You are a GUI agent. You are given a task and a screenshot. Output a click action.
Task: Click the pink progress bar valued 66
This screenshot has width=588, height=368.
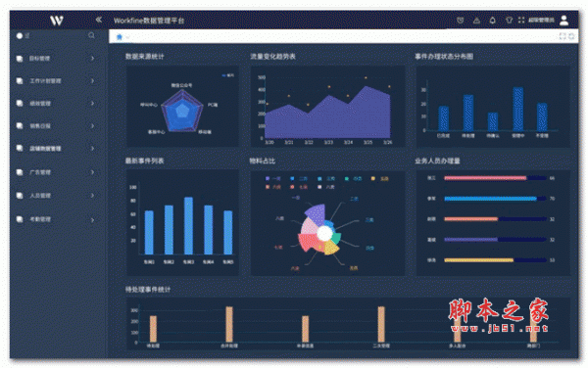click(485, 178)
